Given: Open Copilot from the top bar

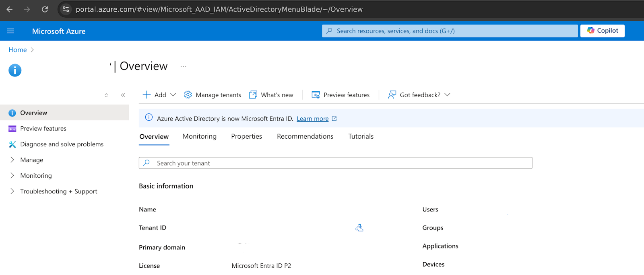Looking at the screenshot, I should click(602, 31).
